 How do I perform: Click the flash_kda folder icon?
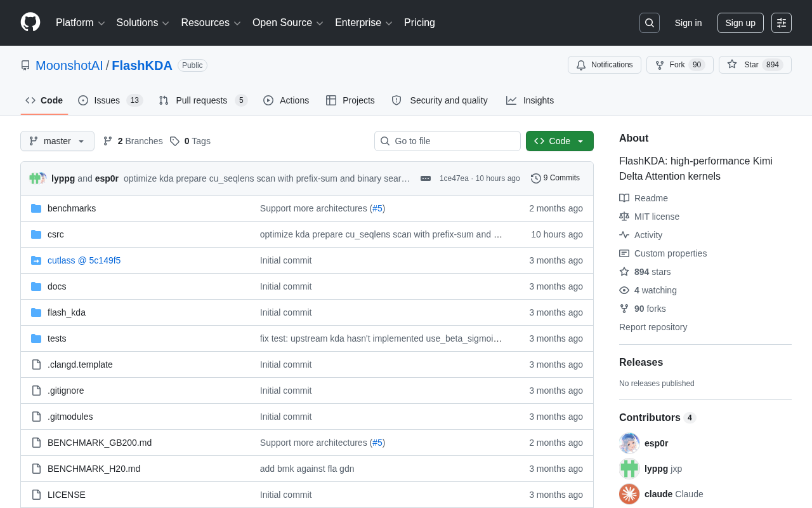36,312
